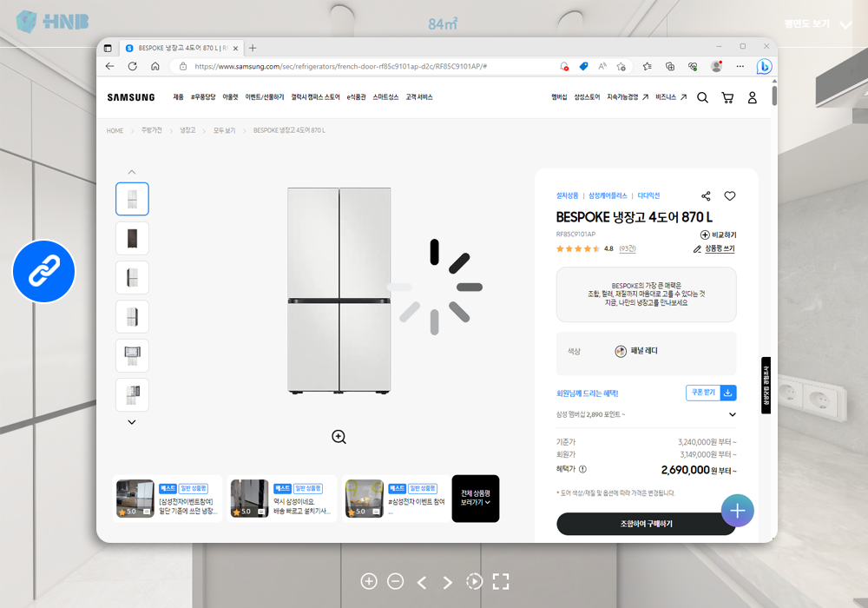Click the 쿠폰 받기 button
Screen dimensions: 868x608
click(x=712, y=393)
